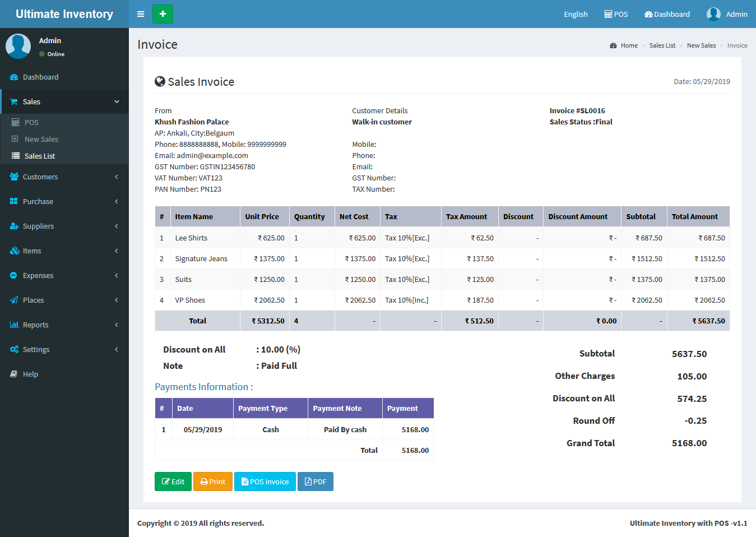Open POS from the top navigation bar
The image size is (756, 537).
pos(616,14)
